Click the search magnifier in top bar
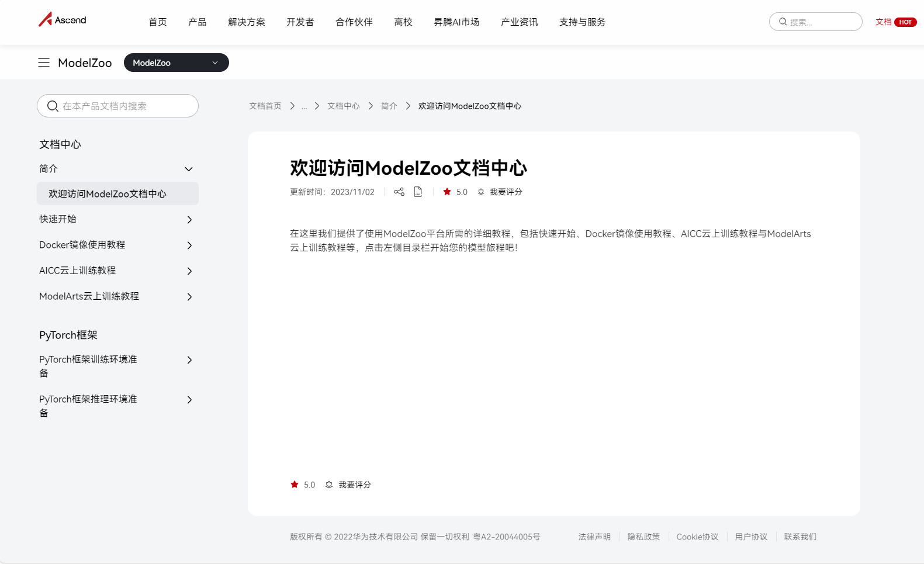Image resolution: width=924 pixels, height=564 pixels. (783, 22)
